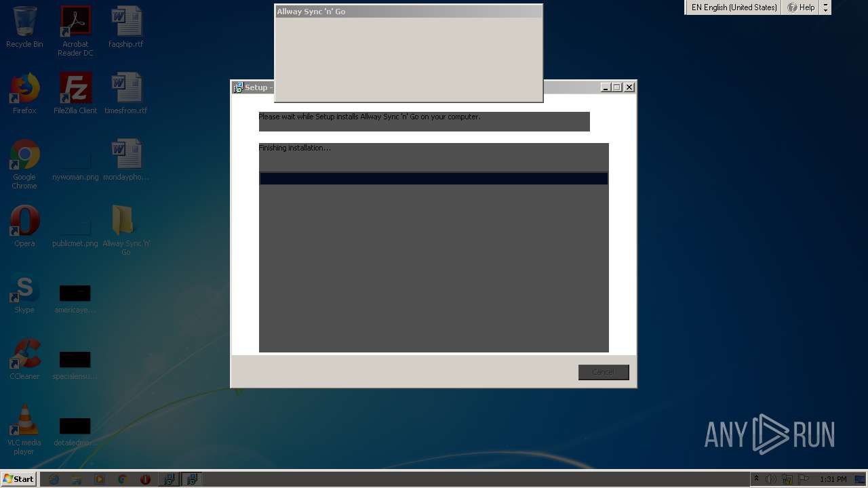The image size is (868, 488).
Task: Open FileZilla Client shortcut
Action: pos(75,94)
